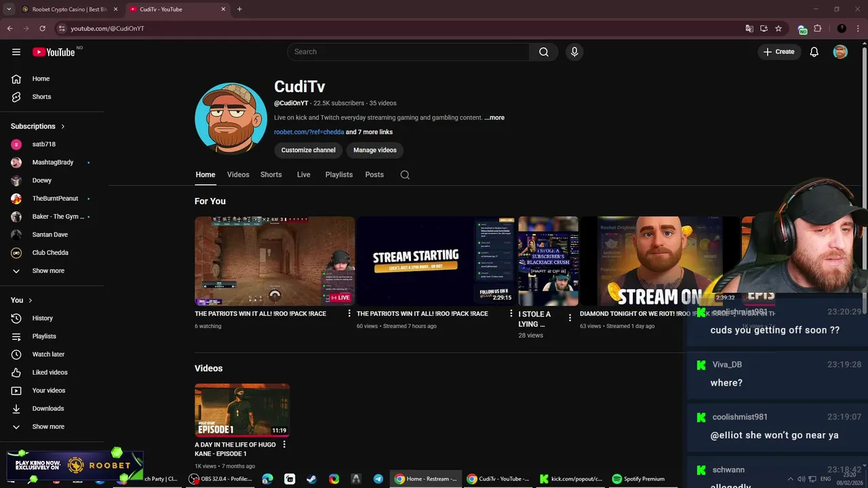Open the Chrome three-dot menu
This screenshot has width=868, height=488.
pos(859,28)
